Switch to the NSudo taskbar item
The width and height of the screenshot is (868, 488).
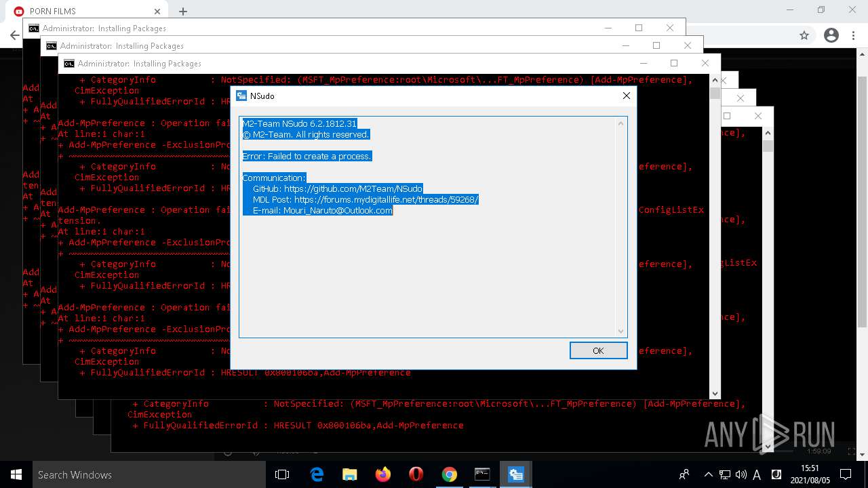click(x=516, y=474)
